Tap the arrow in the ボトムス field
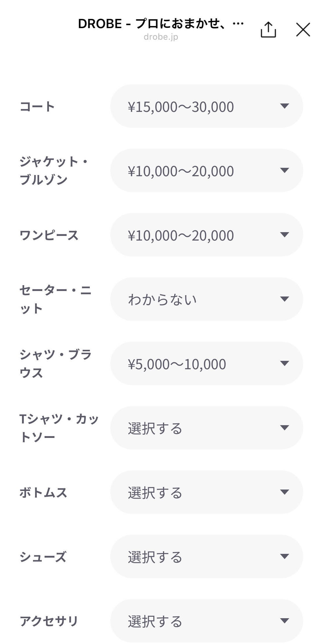 pyautogui.click(x=285, y=492)
